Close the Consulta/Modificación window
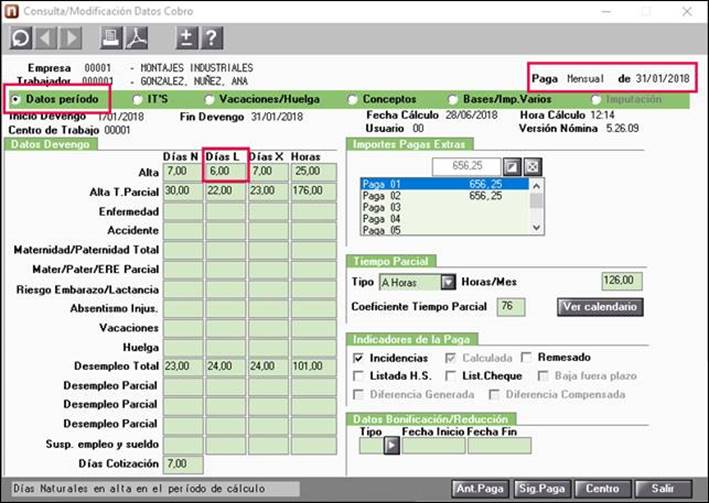 click(x=687, y=11)
